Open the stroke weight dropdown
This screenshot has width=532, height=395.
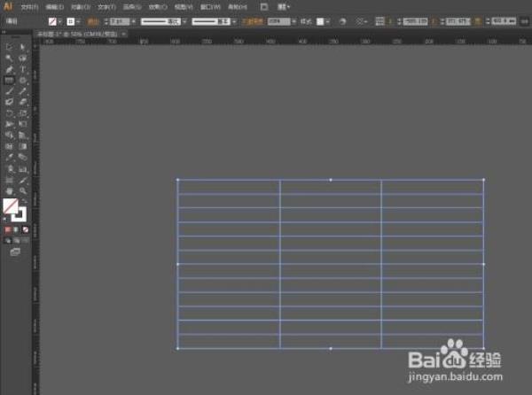pyautogui.click(x=133, y=21)
